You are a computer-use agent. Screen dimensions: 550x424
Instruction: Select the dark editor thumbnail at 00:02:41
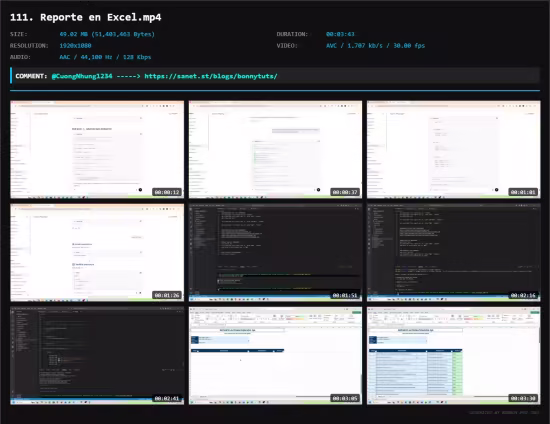[x=97, y=356]
